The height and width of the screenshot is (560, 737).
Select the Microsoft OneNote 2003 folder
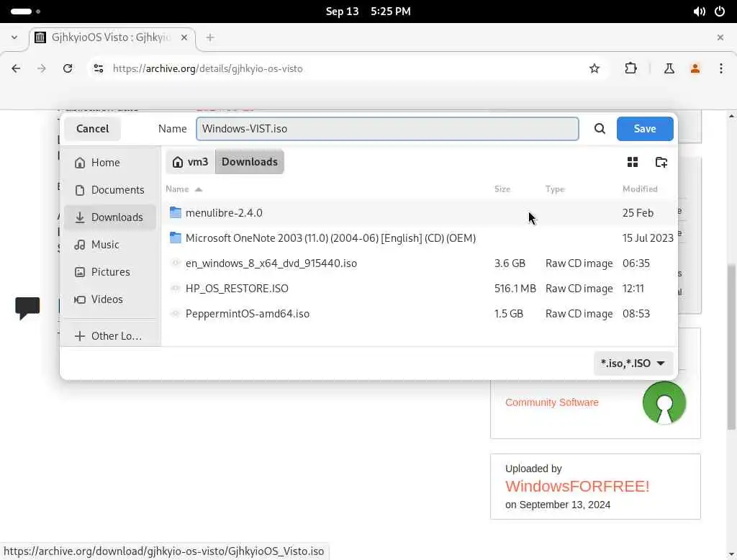(x=420, y=238)
